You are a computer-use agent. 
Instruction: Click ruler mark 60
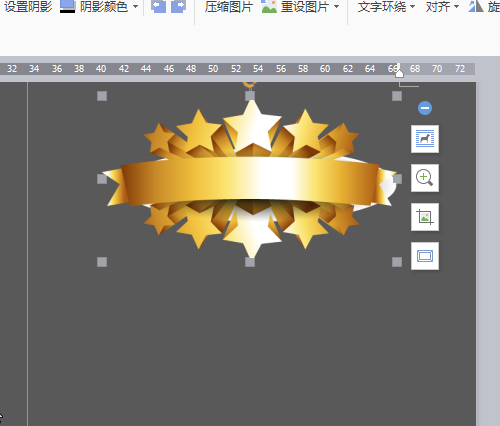(325, 69)
